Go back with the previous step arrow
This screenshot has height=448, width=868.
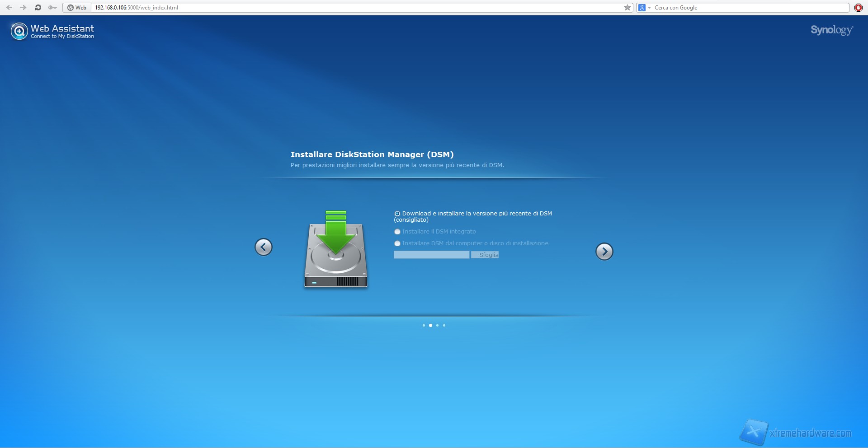(264, 247)
